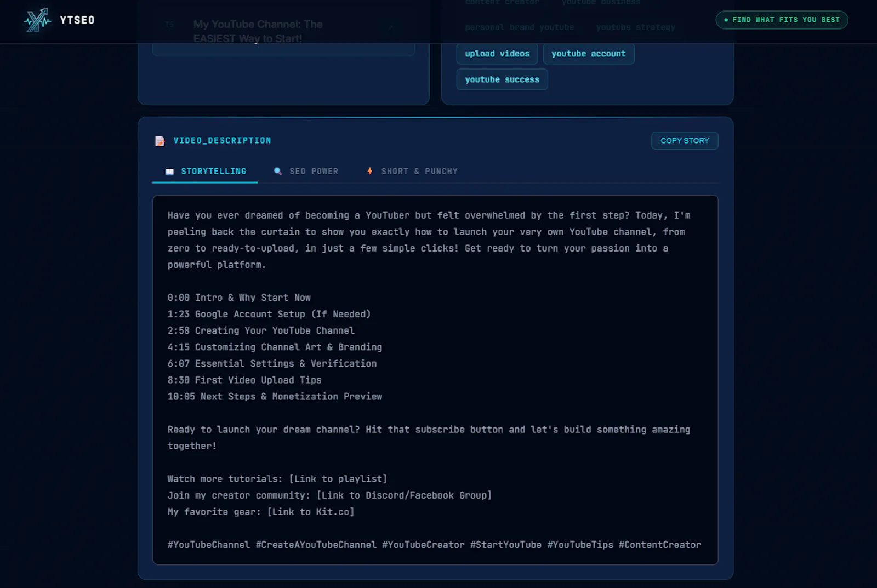Copy the story with COPY STORY button

click(685, 141)
